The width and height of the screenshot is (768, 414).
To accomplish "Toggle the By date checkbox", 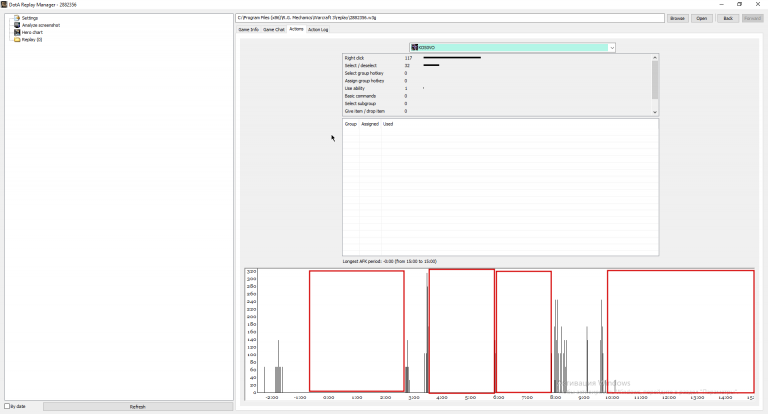I will click(7, 406).
